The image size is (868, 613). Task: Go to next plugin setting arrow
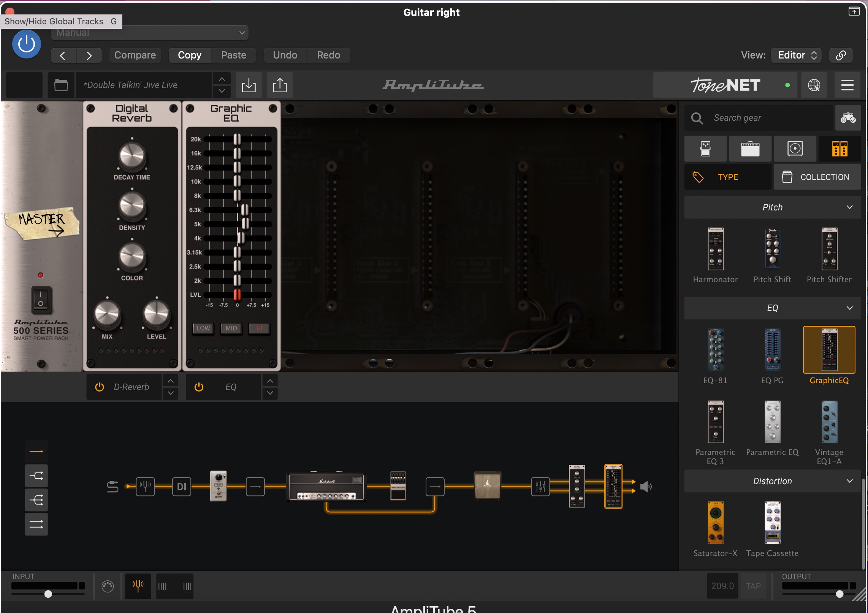pyautogui.click(x=89, y=55)
